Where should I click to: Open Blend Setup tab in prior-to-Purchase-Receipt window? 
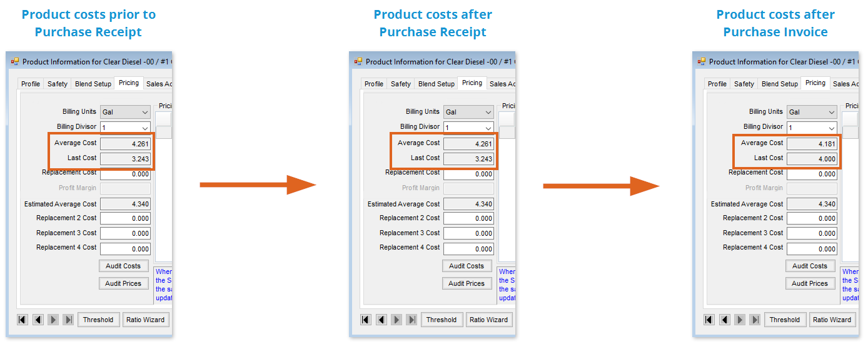(x=93, y=84)
